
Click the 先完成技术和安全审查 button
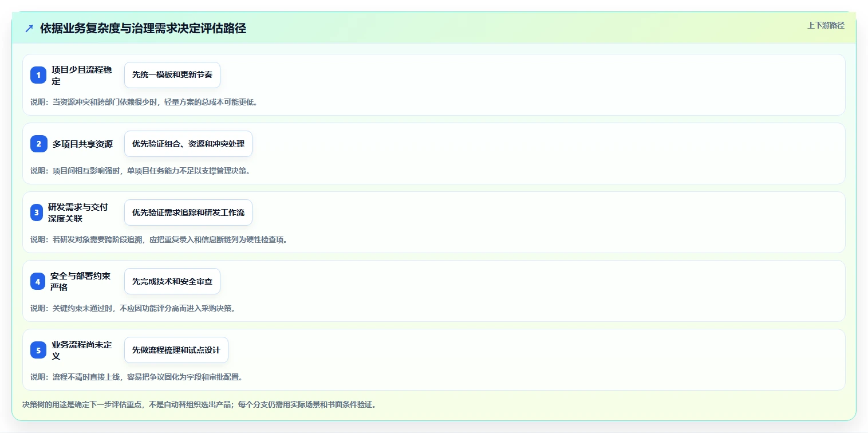click(172, 281)
